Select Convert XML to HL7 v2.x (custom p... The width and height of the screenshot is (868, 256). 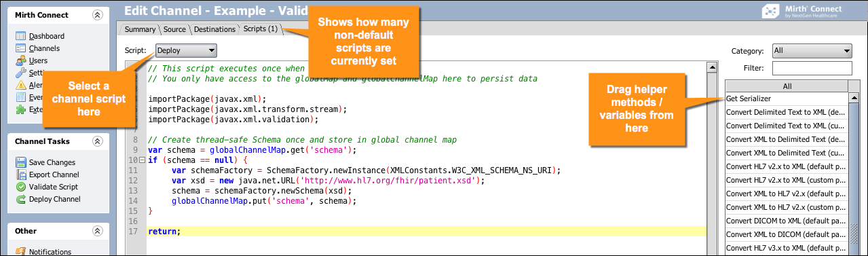(787, 207)
